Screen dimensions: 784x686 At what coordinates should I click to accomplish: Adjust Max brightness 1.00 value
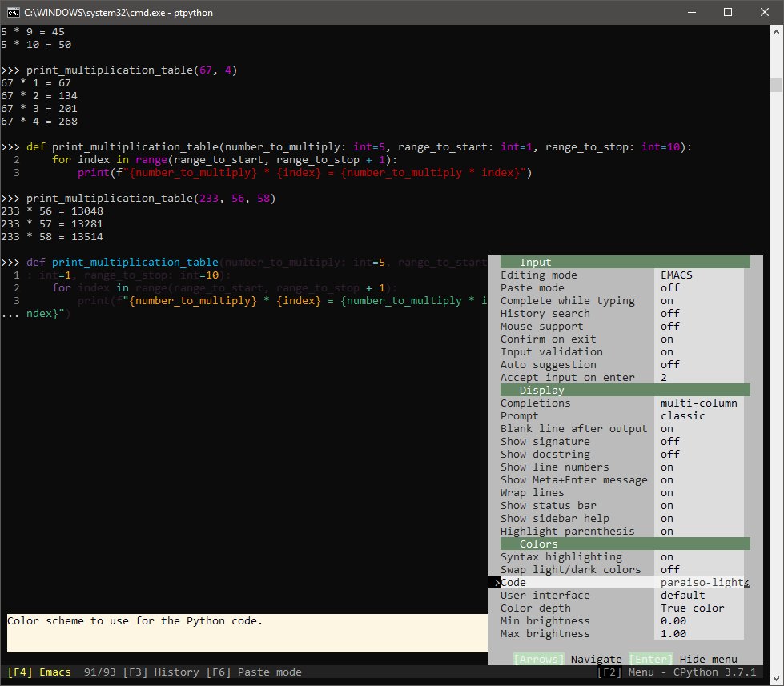point(673,633)
